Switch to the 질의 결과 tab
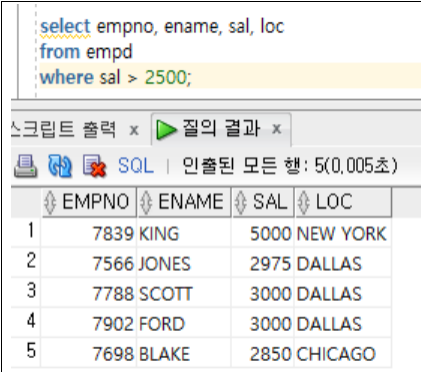The height and width of the screenshot is (372, 421). (x=221, y=128)
